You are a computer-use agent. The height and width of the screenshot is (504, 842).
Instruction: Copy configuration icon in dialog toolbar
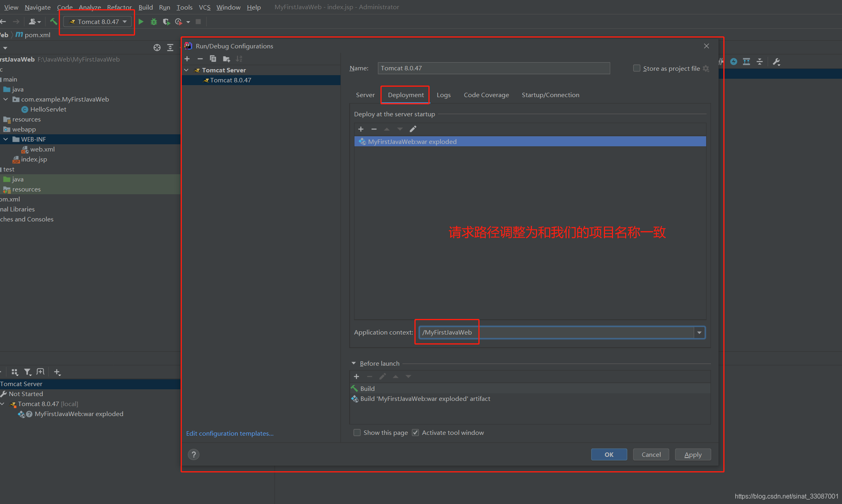point(213,59)
